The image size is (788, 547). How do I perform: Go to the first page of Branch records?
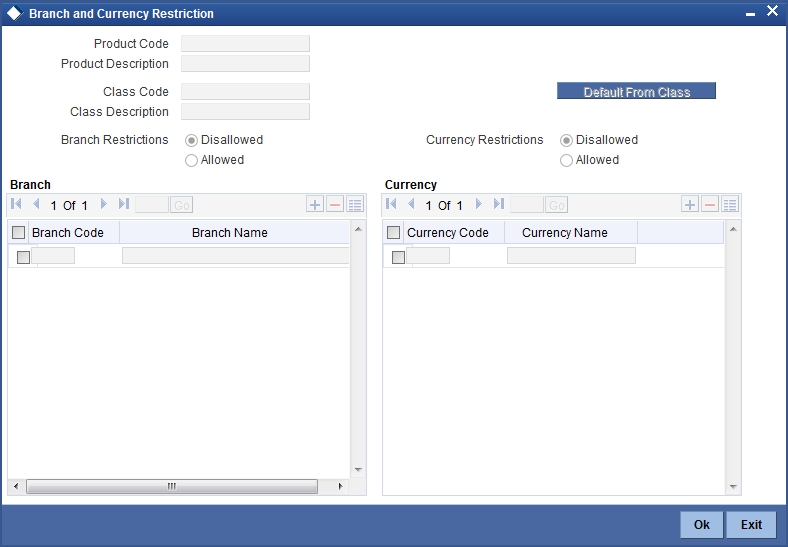coord(16,204)
